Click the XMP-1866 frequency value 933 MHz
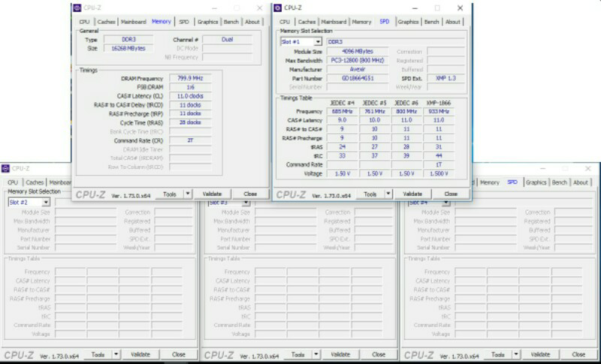This screenshot has height=364, width=601. pyautogui.click(x=439, y=111)
